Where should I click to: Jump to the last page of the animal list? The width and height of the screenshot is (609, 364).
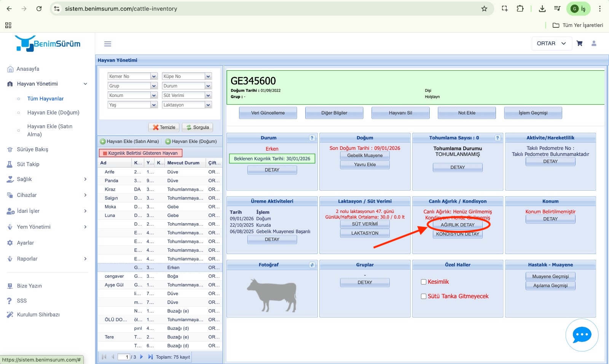[x=150, y=357]
